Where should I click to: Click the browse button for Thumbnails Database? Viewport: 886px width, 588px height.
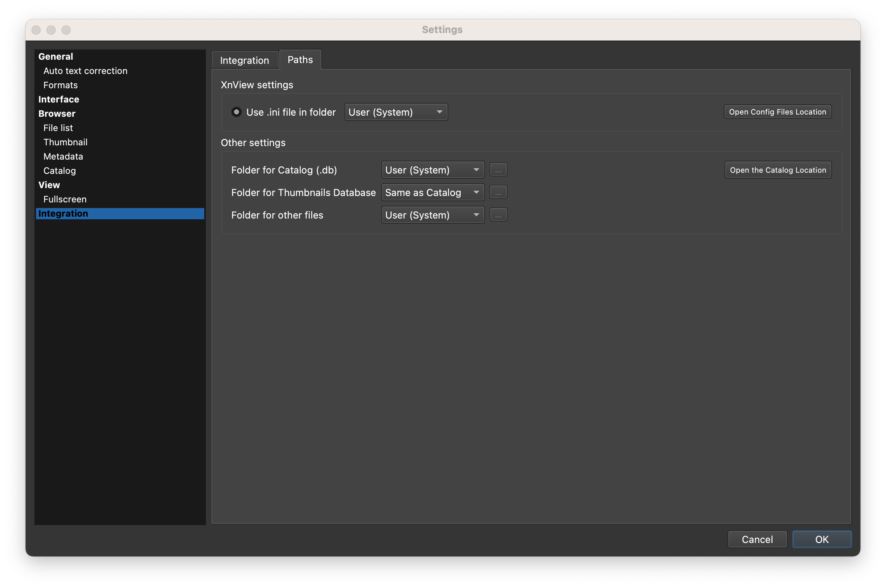[498, 192]
